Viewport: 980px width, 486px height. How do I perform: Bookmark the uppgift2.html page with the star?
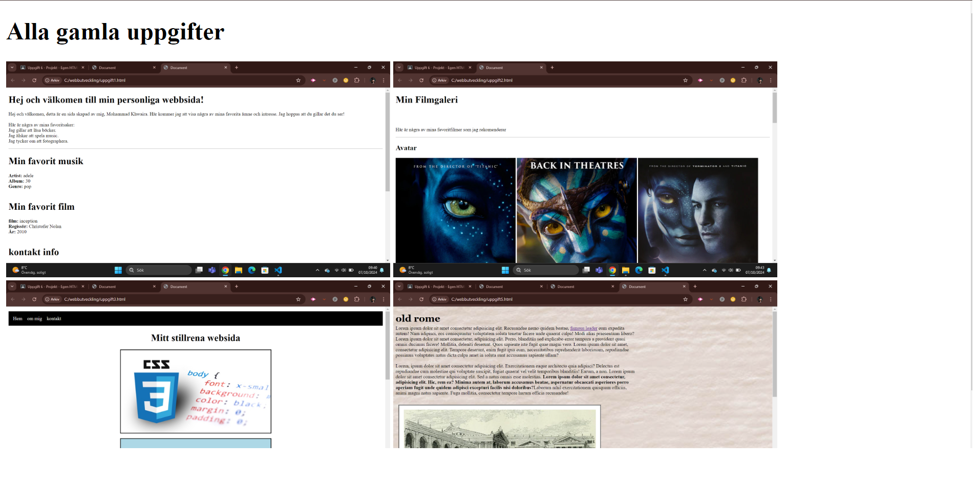click(686, 80)
